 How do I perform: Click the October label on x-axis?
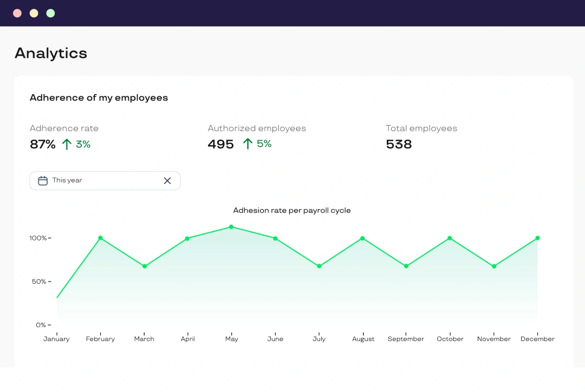click(x=450, y=339)
